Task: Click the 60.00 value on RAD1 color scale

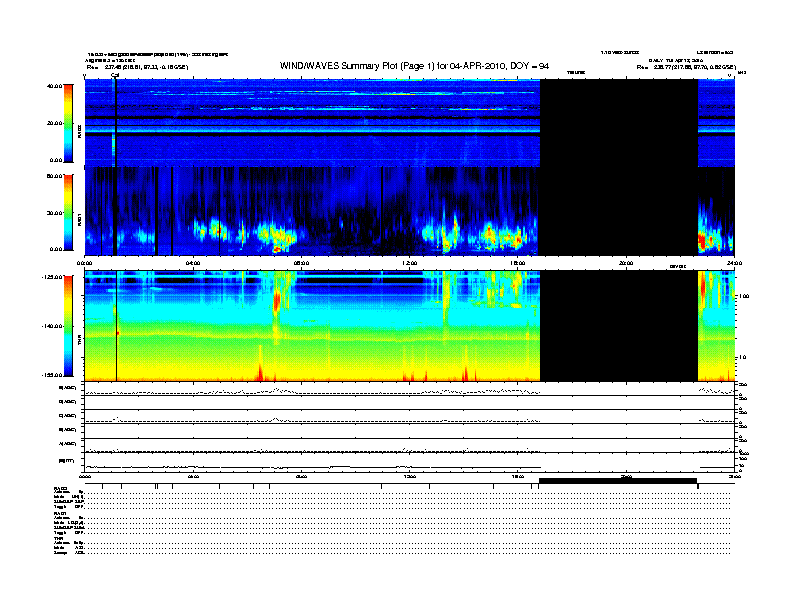Action: tap(54, 176)
